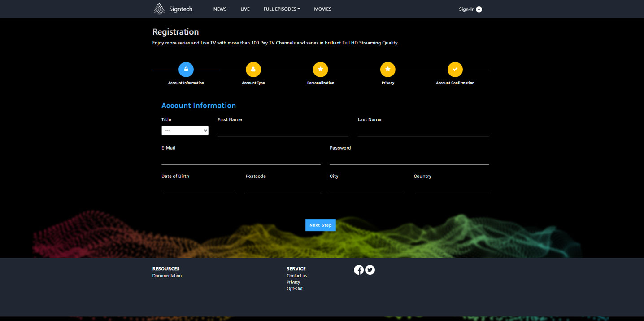Select the Account Confirmation checkmark icon
644x321 pixels.
(455, 70)
